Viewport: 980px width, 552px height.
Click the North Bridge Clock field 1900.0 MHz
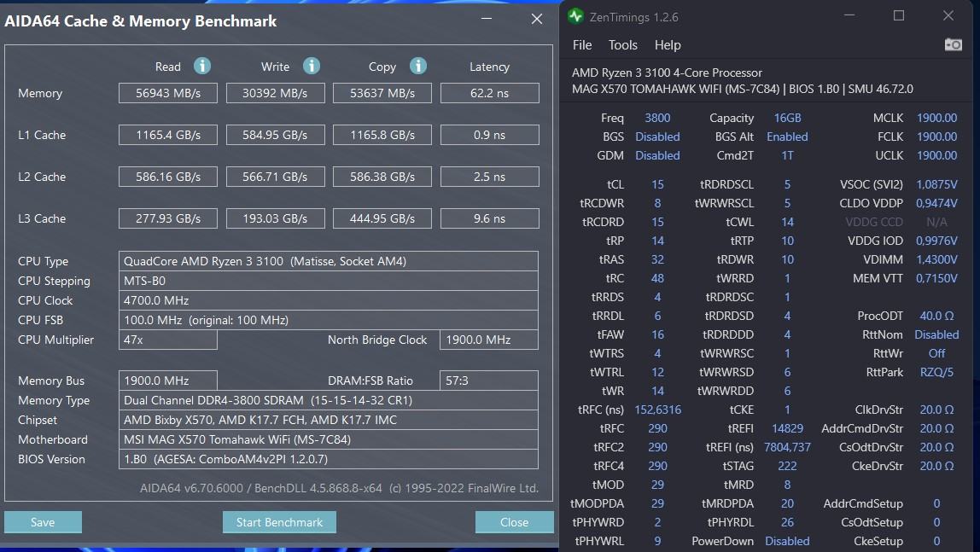click(489, 340)
